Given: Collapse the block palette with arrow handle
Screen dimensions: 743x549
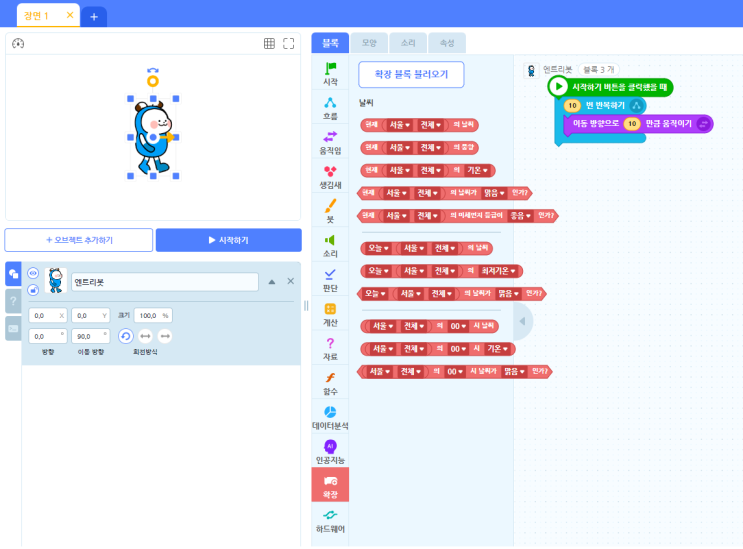Looking at the screenshot, I should (522, 321).
